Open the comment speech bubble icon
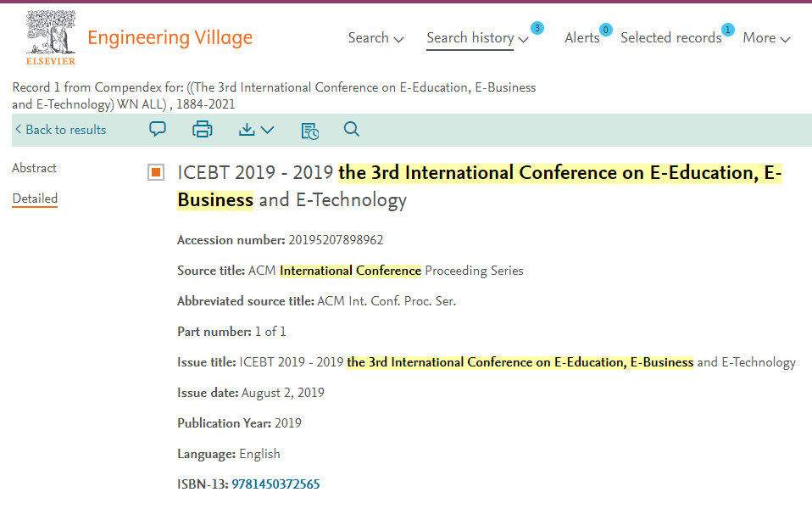812x509 pixels. click(158, 129)
